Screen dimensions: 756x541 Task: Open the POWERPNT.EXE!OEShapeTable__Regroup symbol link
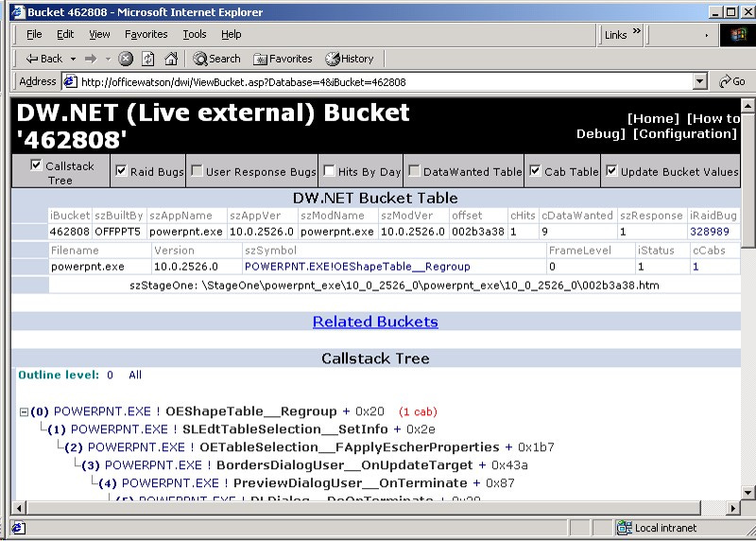[357, 267]
